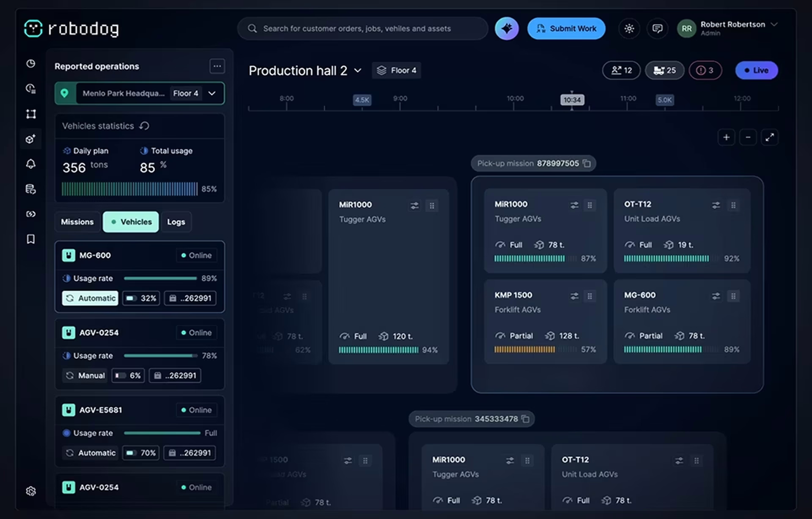Click the 4.5K timeline marker

coord(362,100)
